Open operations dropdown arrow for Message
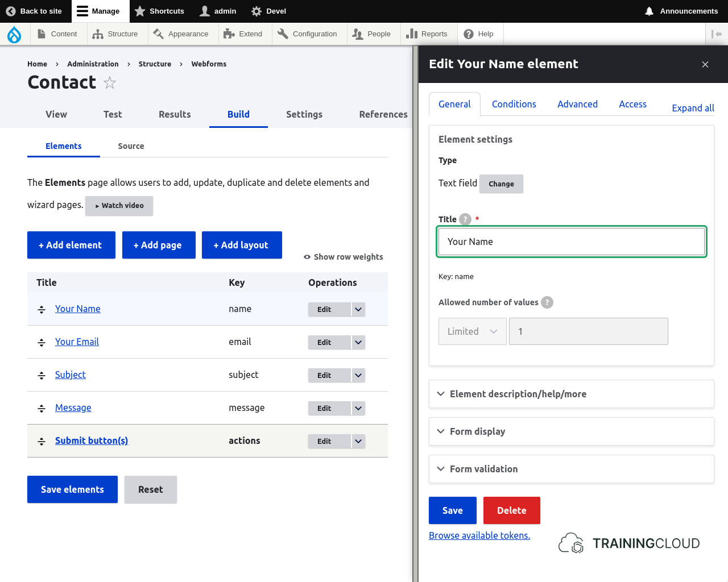Image resolution: width=728 pixels, height=582 pixels. tap(358, 408)
